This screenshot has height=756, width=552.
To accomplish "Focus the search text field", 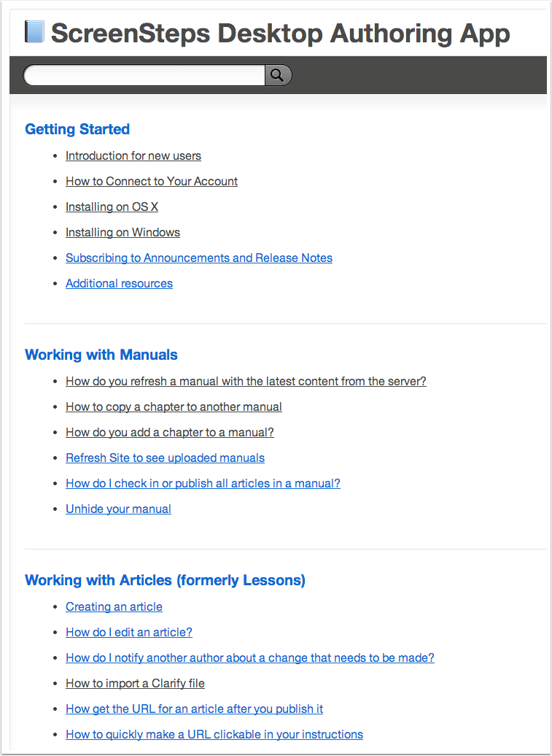I will (144, 75).
